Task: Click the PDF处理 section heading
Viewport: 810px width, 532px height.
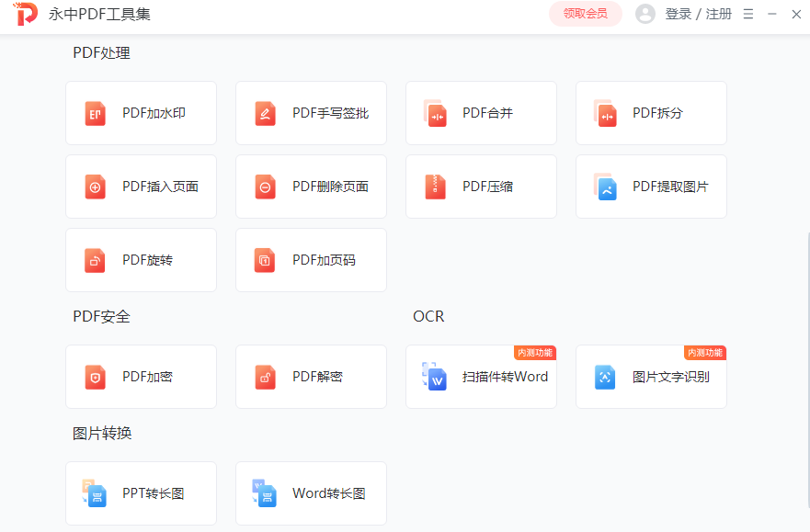Action: tap(101, 53)
